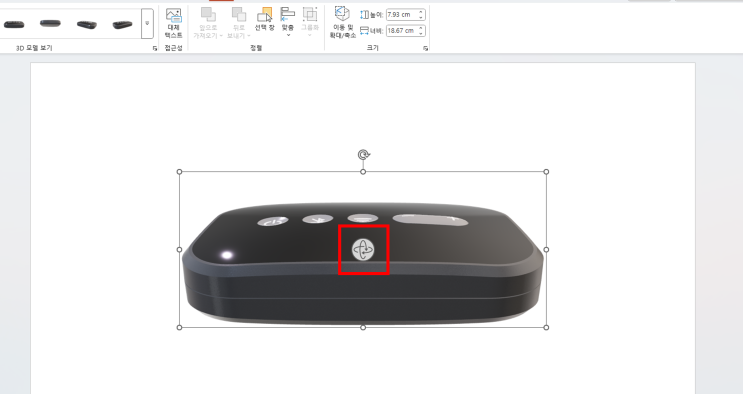The width and height of the screenshot is (743, 394).
Task: Click the 3D rotation control on the model
Action: (363, 249)
